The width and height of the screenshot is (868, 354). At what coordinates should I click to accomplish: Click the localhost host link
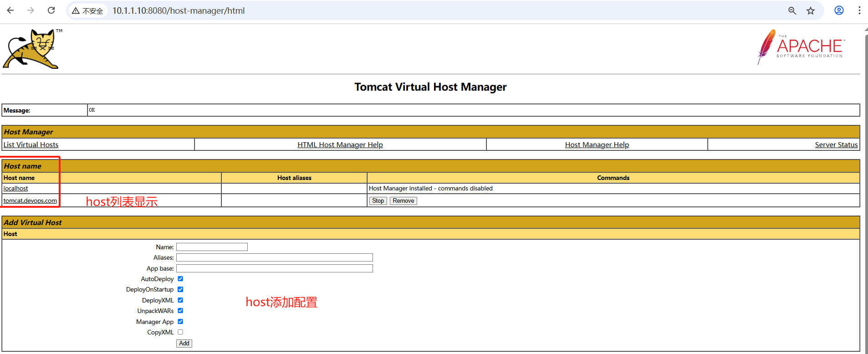16,188
